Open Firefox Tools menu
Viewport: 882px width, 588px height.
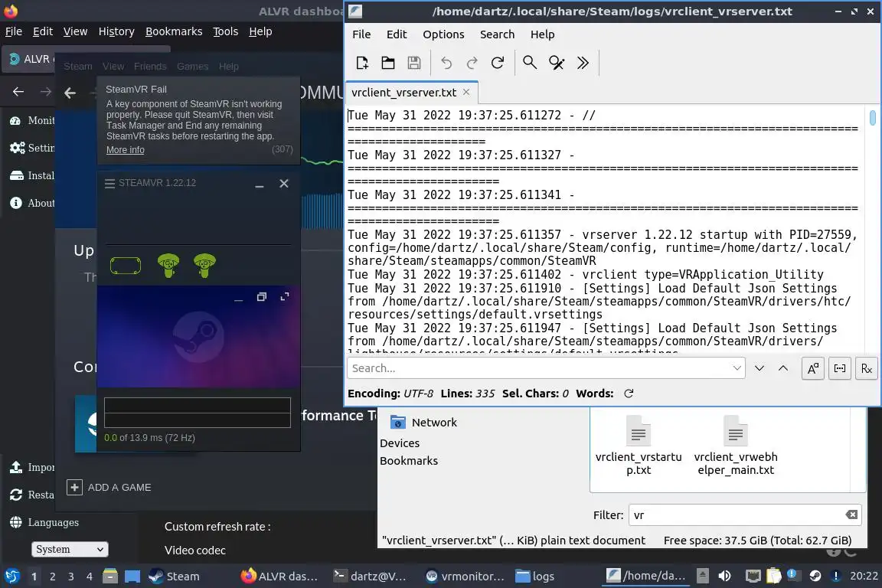click(x=226, y=31)
